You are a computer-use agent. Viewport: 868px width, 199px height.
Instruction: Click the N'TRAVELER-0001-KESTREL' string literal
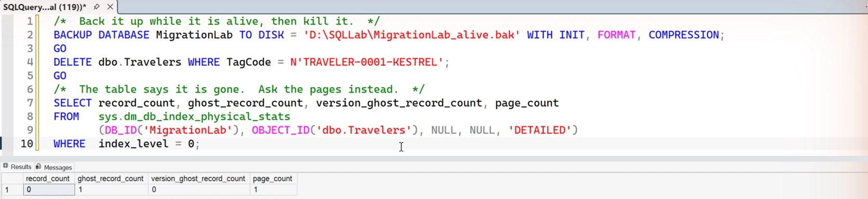click(367, 62)
